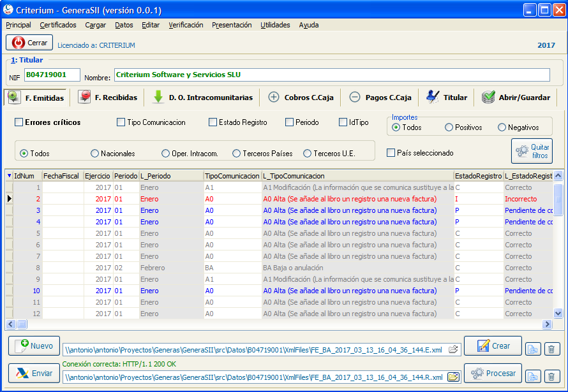Select the Terceros Países radio button
Viewport: 568px width, 392px height.
point(237,154)
